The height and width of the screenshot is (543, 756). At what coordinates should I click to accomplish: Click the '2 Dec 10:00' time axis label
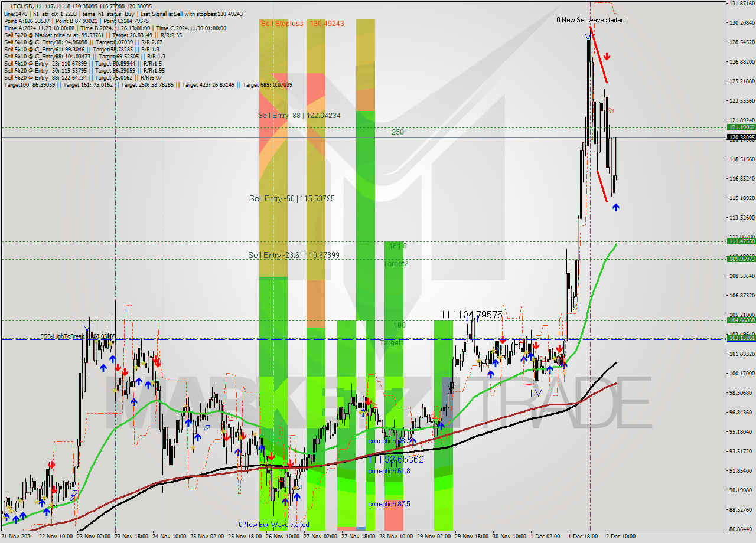pyautogui.click(x=621, y=537)
